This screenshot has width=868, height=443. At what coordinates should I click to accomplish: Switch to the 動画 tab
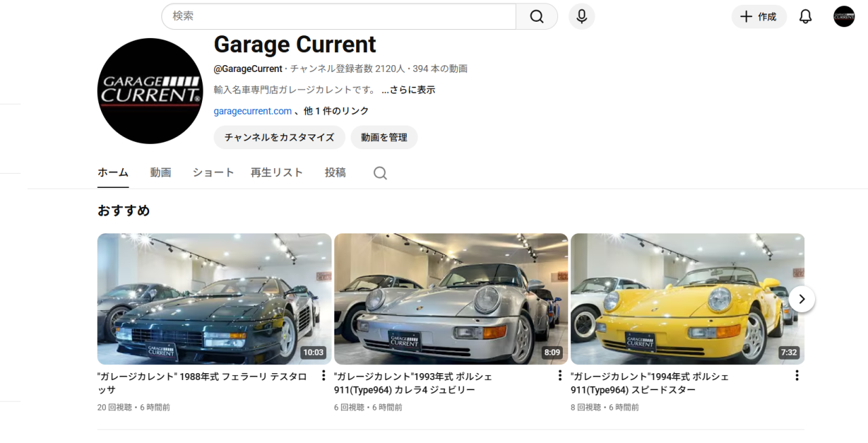[160, 172]
